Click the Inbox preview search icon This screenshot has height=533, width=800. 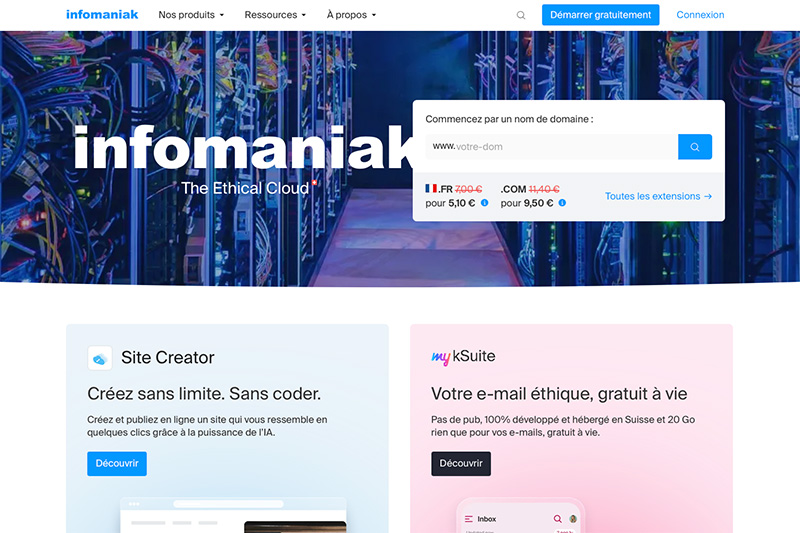click(557, 519)
